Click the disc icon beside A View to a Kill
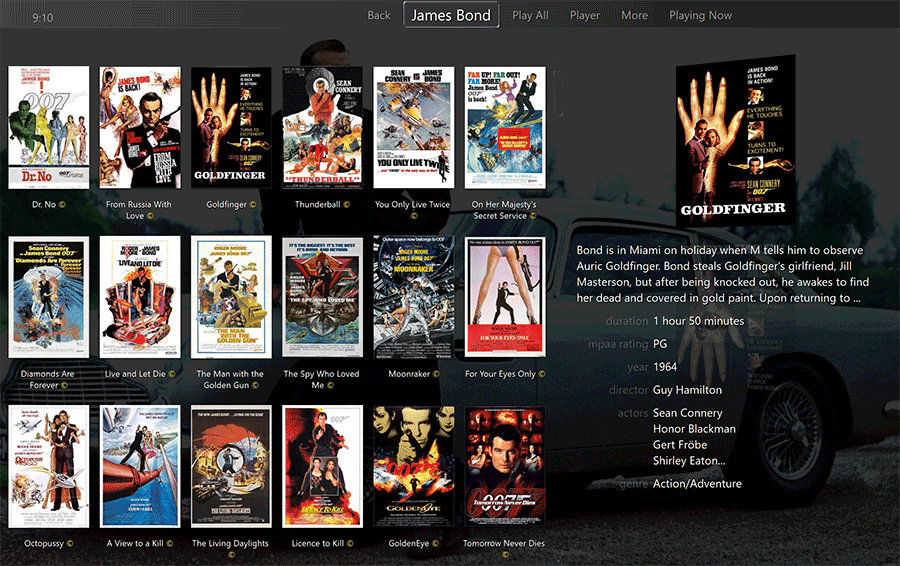This screenshot has width=900, height=566. point(169,543)
